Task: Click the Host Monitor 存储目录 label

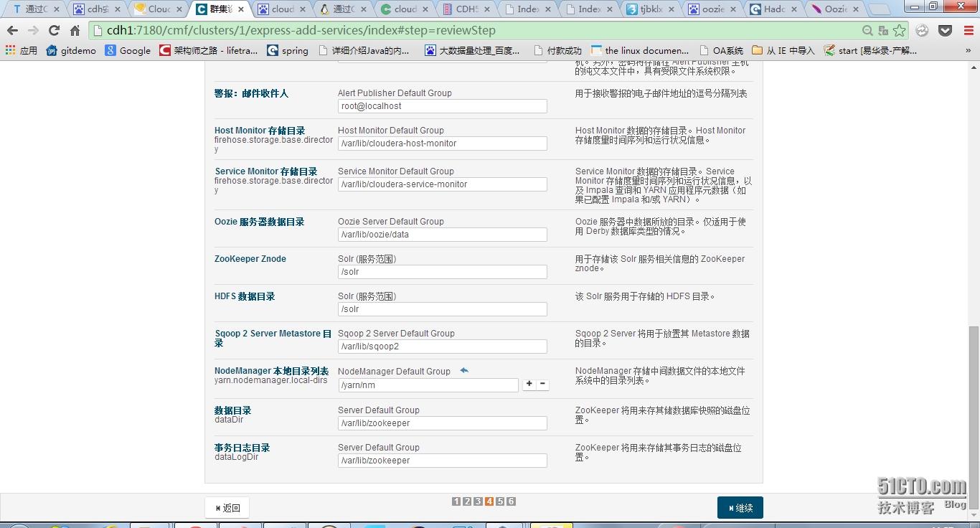Action: (x=260, y=131)
